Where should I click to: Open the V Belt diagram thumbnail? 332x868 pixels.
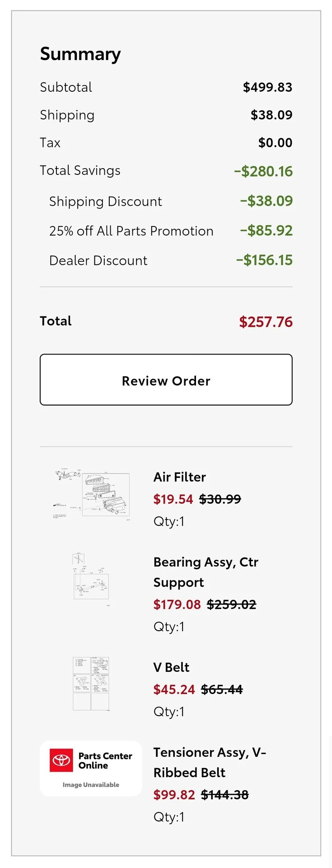click(x=91, y=684)
